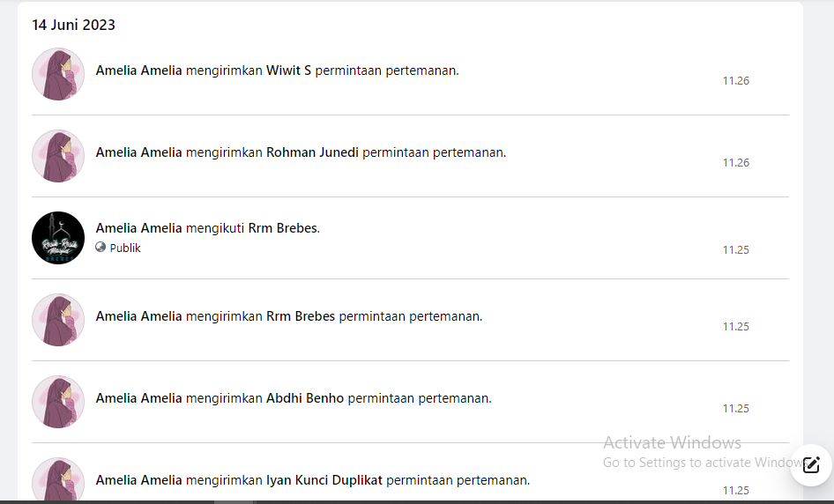Click 11.26 timestamp of Wiwit S entry

click(735, 81)
